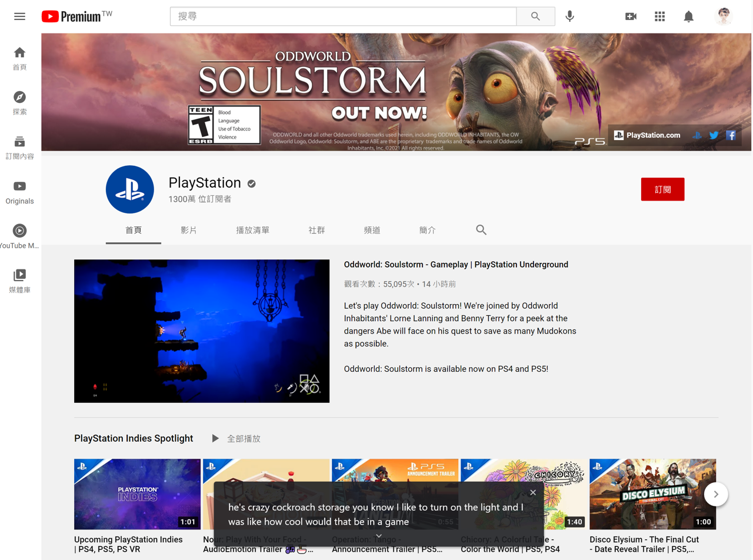Open Chicory video title link
The image size is (753, 560).
click(510, 544)
